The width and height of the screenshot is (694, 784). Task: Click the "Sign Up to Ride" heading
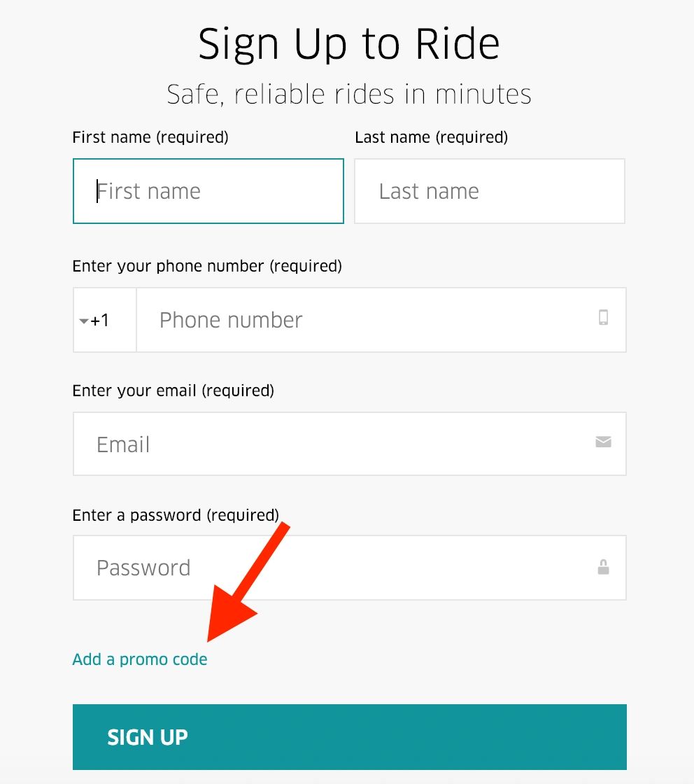click(x=348, y=45)
